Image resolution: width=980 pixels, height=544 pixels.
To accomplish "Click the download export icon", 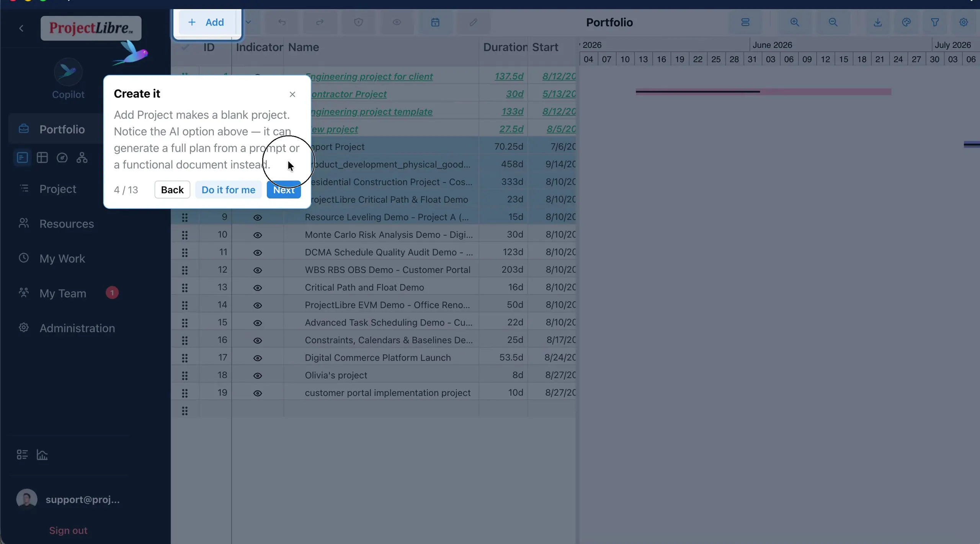I will tap(878, 22).
